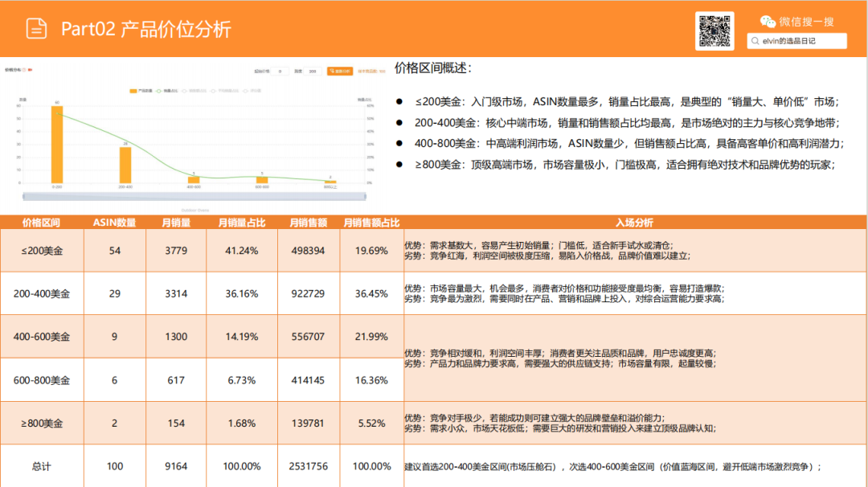Click the elvin的选品日记 search field
Screen dimensions: 868x487
(x=800, y=40)
